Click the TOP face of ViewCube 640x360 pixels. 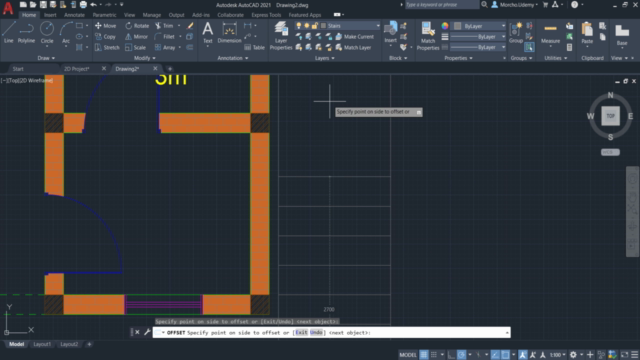[610, 116]
